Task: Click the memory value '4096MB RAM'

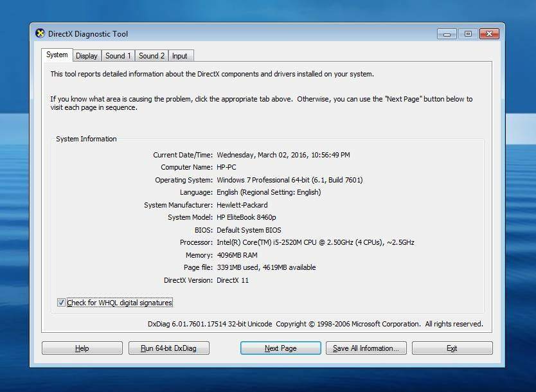Action: click(x=237, y=255)
